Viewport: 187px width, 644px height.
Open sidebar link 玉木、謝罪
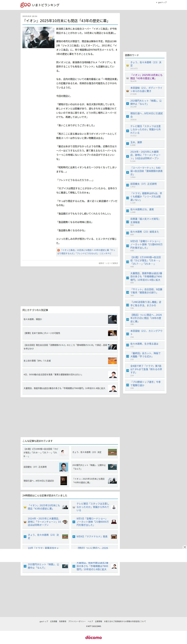(x=136, y=142)
